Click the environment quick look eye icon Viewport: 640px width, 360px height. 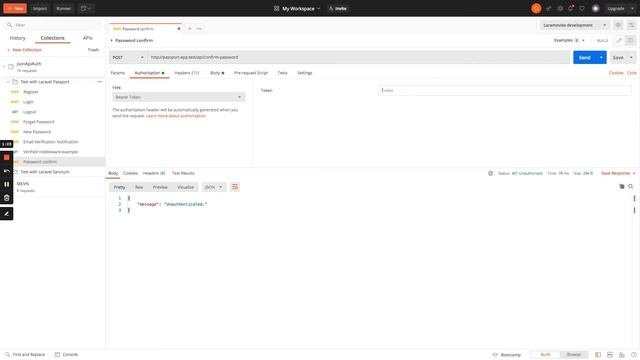618,25
